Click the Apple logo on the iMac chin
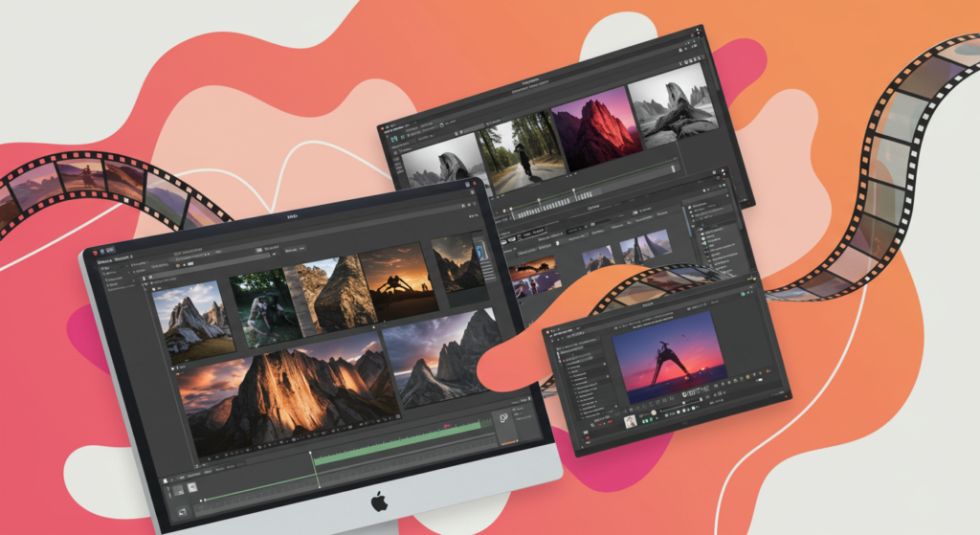Screen dimensions: 980x535 [x=381, y=501]
